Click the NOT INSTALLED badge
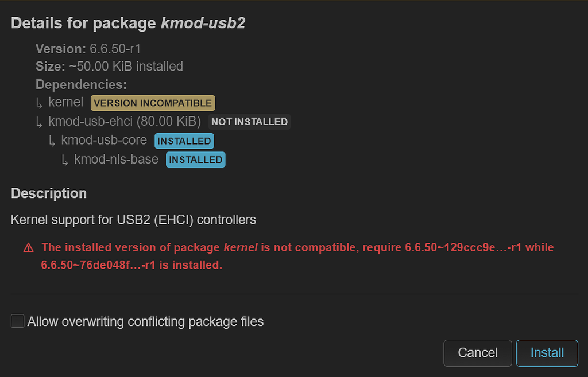Viewport: 588px width, 377px height. [x=249, y=122]
